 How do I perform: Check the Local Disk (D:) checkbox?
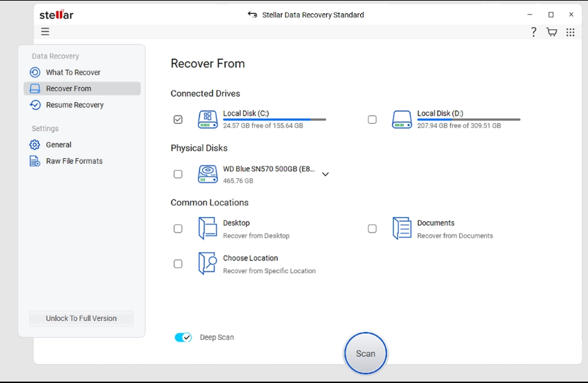372,120
